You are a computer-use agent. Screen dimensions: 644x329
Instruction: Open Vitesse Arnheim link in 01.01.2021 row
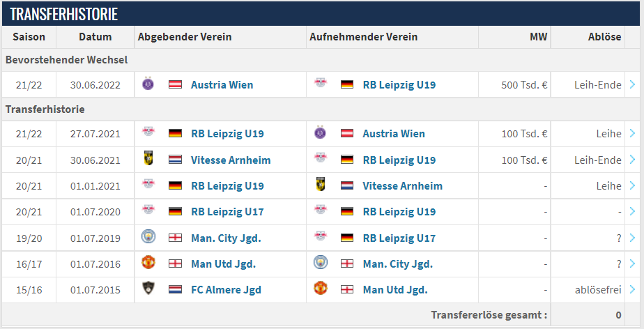(x=403, y=186)
